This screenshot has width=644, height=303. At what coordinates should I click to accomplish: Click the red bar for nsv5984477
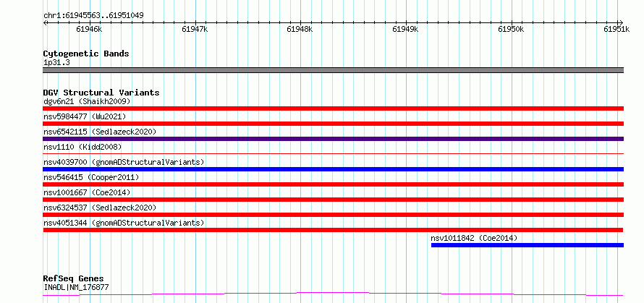point(334,124)
